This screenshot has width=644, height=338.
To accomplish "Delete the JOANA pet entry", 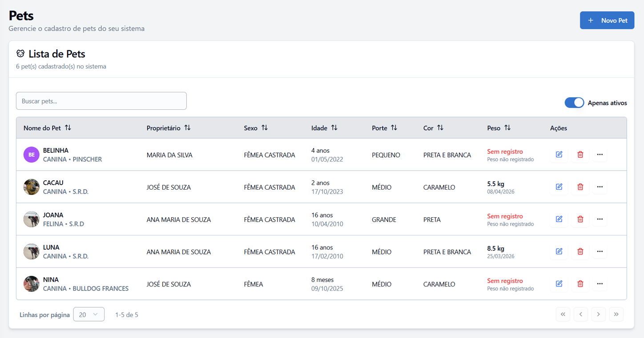I will 580,219.
